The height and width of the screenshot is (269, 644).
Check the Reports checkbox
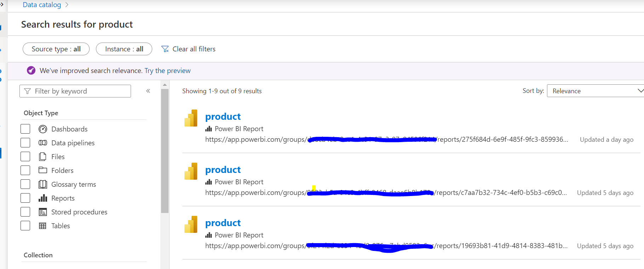pos(25,198)
